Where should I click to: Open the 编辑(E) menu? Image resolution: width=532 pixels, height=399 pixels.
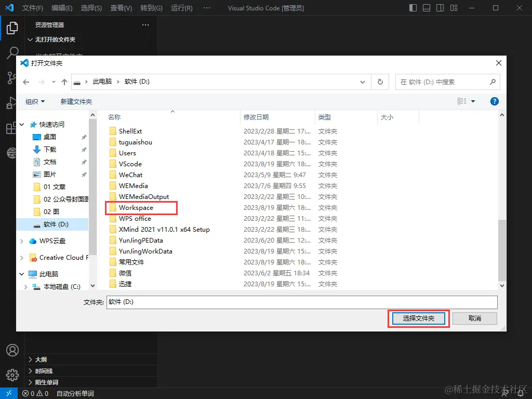[62, 8]
